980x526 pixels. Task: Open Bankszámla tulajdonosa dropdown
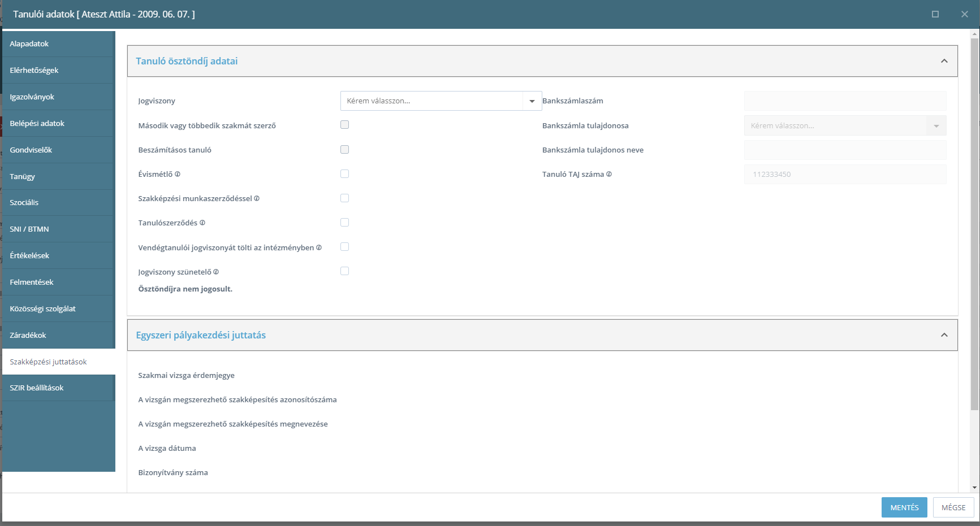tap(845, 125)
